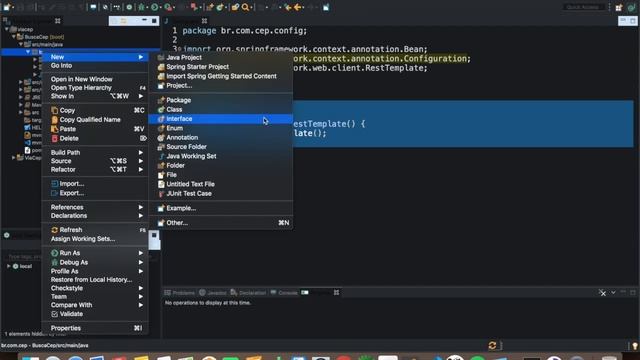The width and height of the screenshot is (640, 360).
Task: Click Go Into in the context menu
Action: point(95,66)
